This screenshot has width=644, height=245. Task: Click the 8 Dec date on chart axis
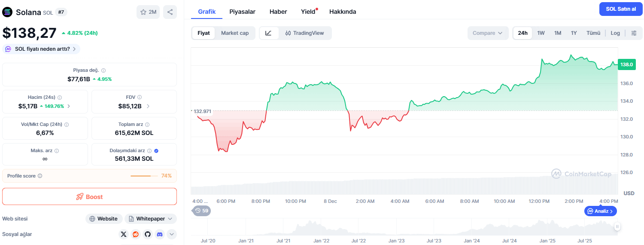(x=330, y=201)
